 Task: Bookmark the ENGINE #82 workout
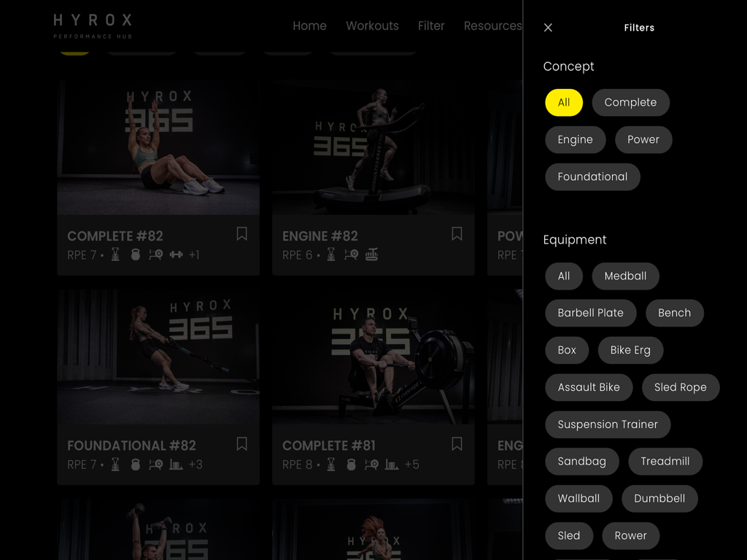(457, 233)
